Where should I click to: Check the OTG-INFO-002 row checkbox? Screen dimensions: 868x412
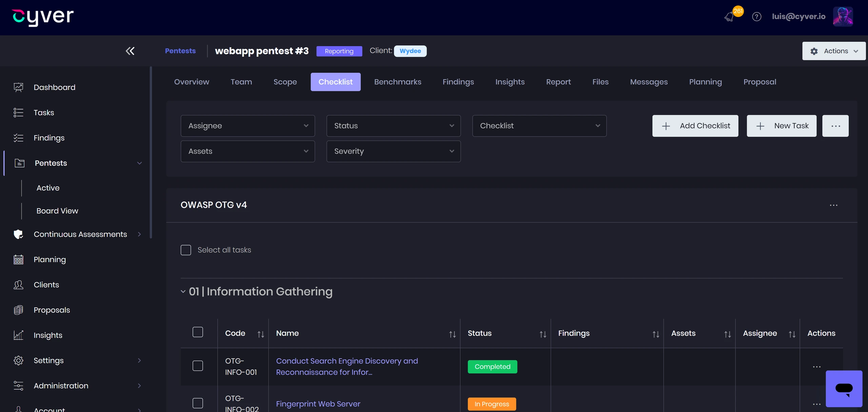point(198,403)
